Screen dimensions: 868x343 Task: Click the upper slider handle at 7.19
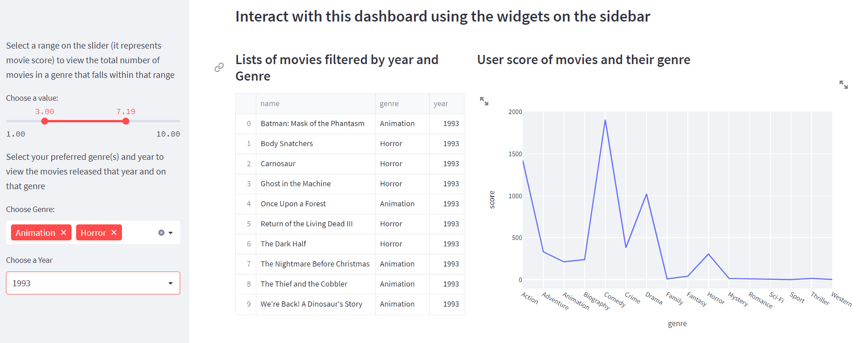point(126,121)
